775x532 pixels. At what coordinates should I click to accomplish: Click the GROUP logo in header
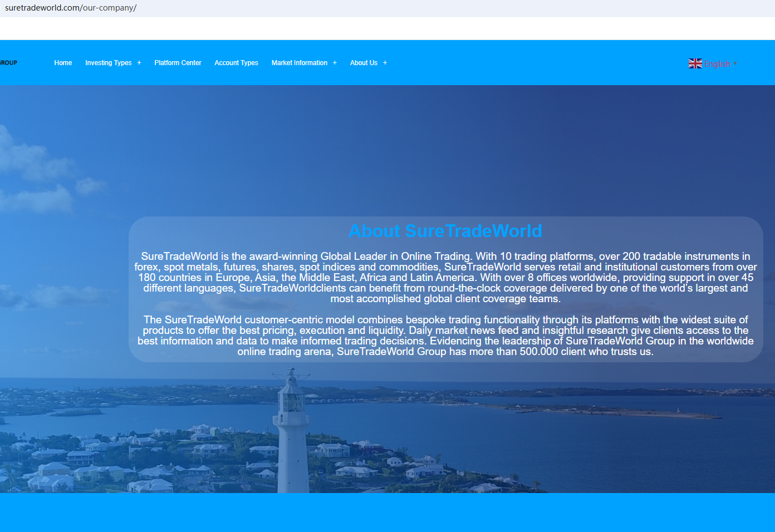pos(8,63)
